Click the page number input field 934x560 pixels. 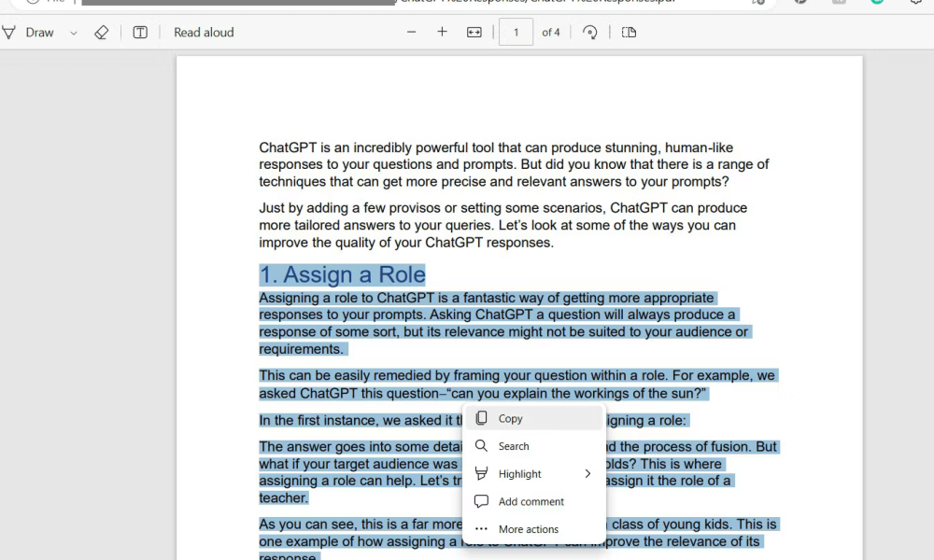pos(516,32)
